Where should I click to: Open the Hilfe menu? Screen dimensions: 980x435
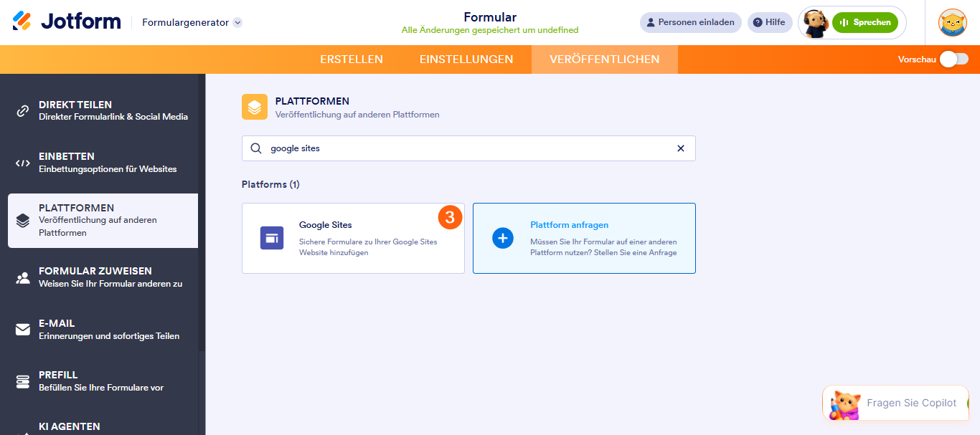pyautogui.click(x=770, y=22)
